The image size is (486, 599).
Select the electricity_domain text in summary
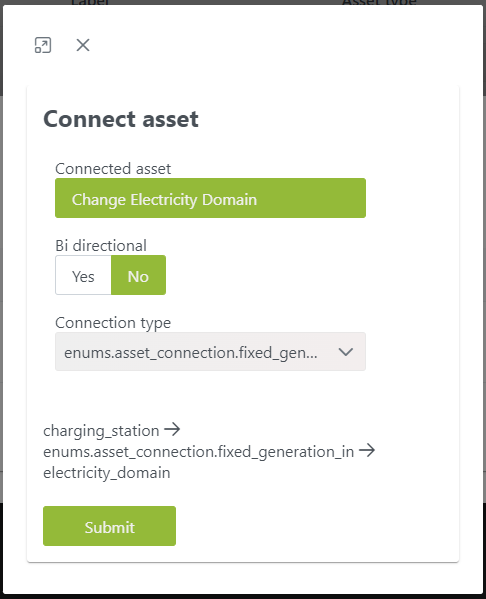(x=107, y=473)
